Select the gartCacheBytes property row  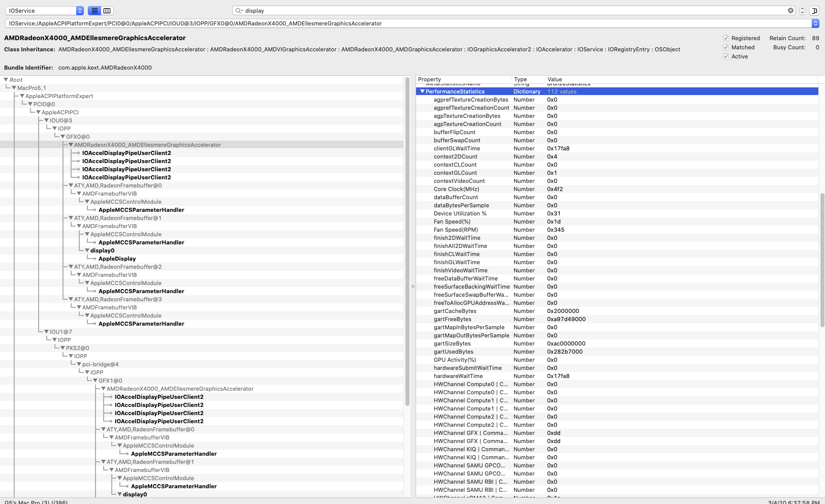tap(617, 311)
